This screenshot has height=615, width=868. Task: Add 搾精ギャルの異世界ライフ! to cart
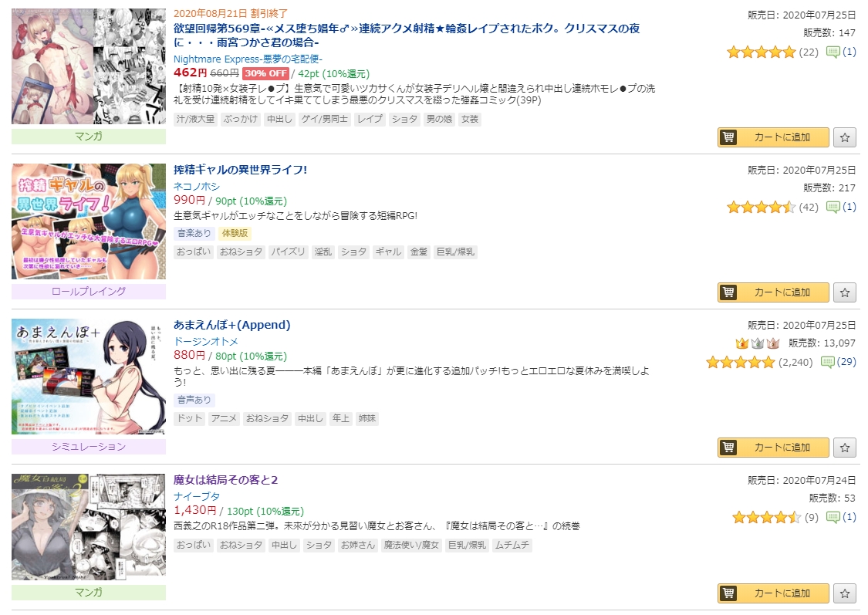click(773, 292)
